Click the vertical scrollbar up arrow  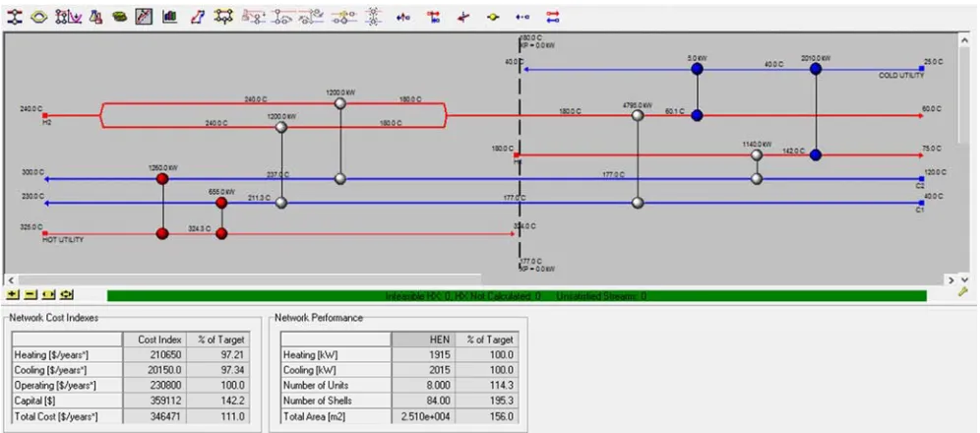pos(963,39)
